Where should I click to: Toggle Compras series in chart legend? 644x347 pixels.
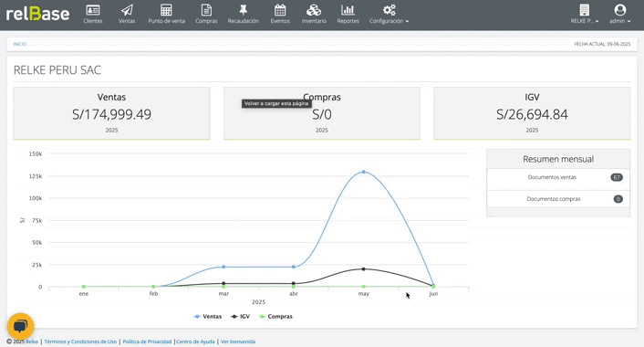(275, 317)
